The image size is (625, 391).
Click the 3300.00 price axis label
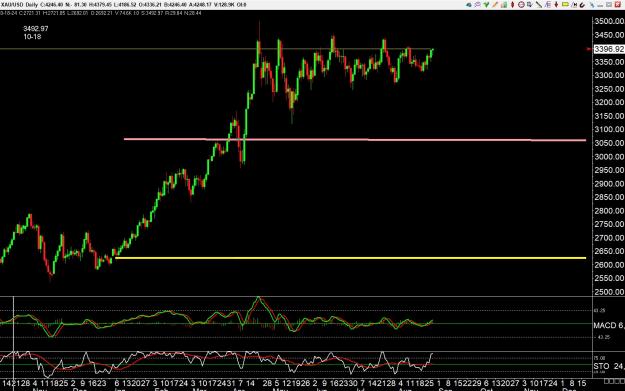pos(609,75)
